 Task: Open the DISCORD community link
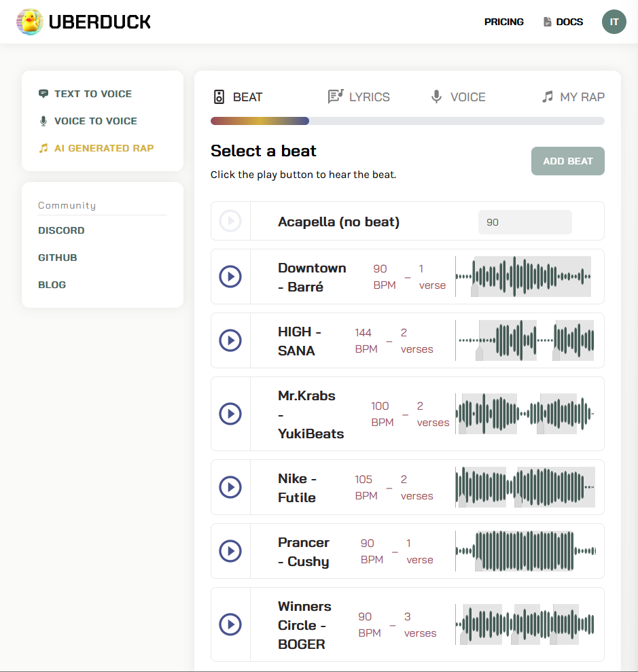pyautogui.click(x=61, y=230)
